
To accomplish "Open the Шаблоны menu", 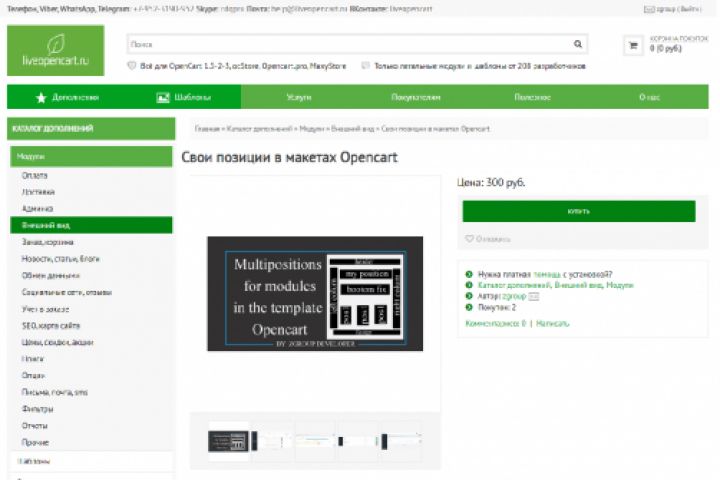I will pos(183,97).
